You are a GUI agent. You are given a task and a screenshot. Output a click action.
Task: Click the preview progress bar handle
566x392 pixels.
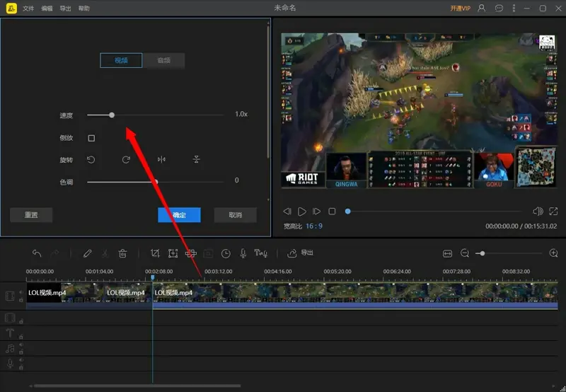pos(347,211)
